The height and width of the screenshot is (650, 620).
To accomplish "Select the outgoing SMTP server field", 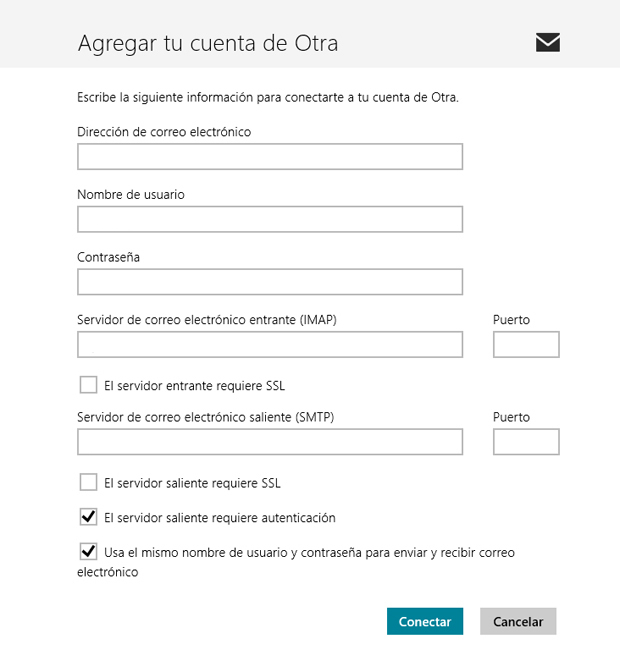I will pos(270,442).
